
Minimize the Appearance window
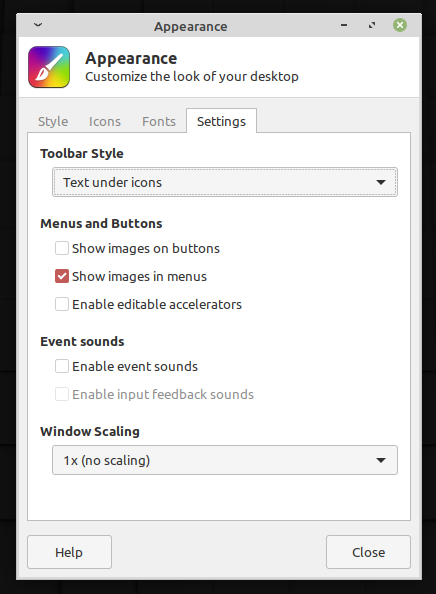tap(344, 25)
